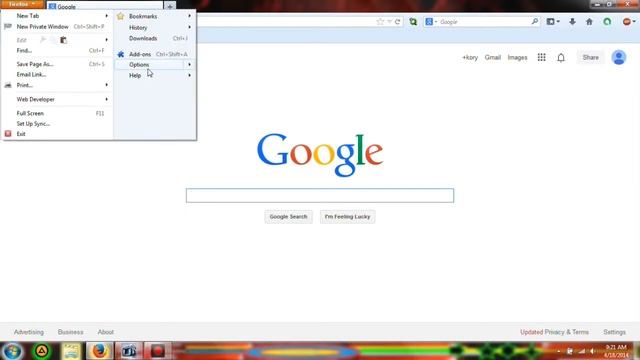Click Exit in the Firefox menu
Viewport: 640px width, 360px height.
pos(21,134)
